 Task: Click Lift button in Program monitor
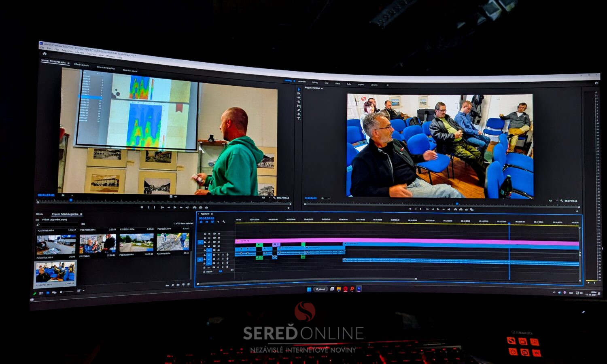coord(455,209)
